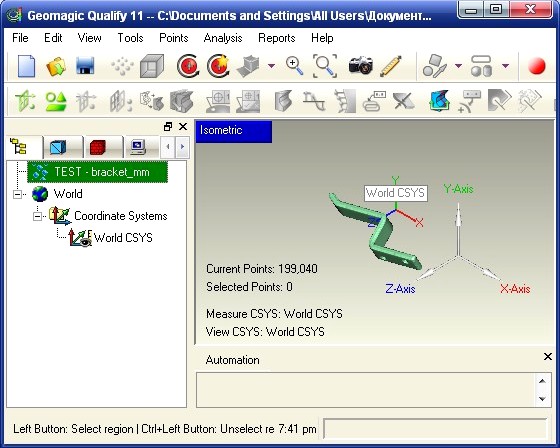This screenshot has width=560, height=448.
Task: Click the gray crossed planes icon
Action: [404, 101]
